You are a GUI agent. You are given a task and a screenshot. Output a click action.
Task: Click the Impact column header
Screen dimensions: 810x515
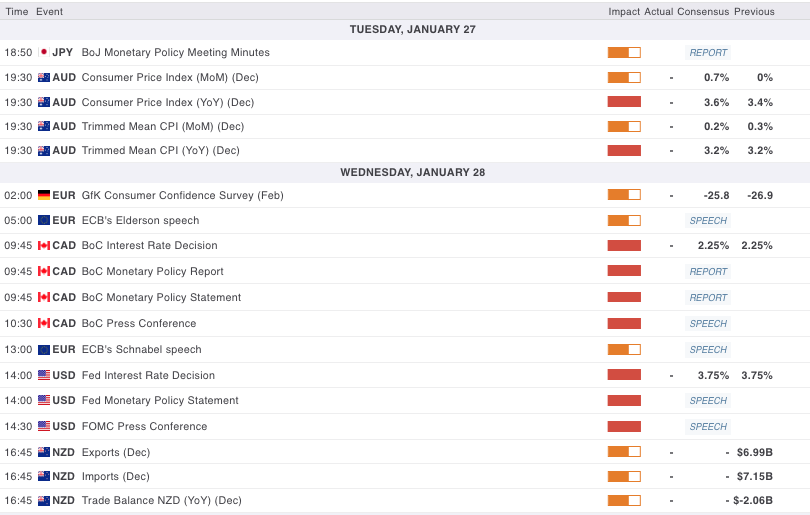coord(623,11)
